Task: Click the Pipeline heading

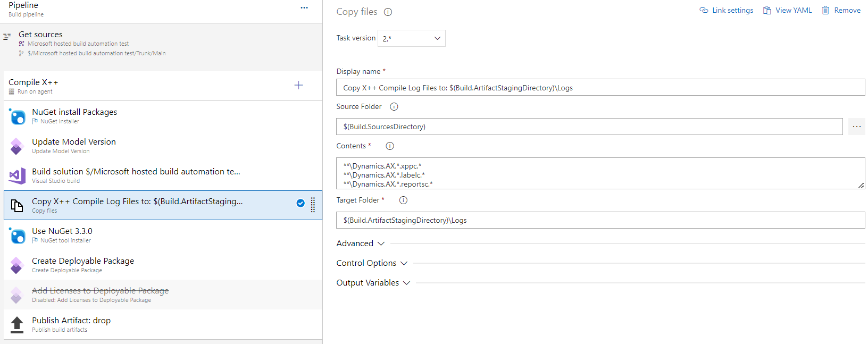Action: [23, 5]
